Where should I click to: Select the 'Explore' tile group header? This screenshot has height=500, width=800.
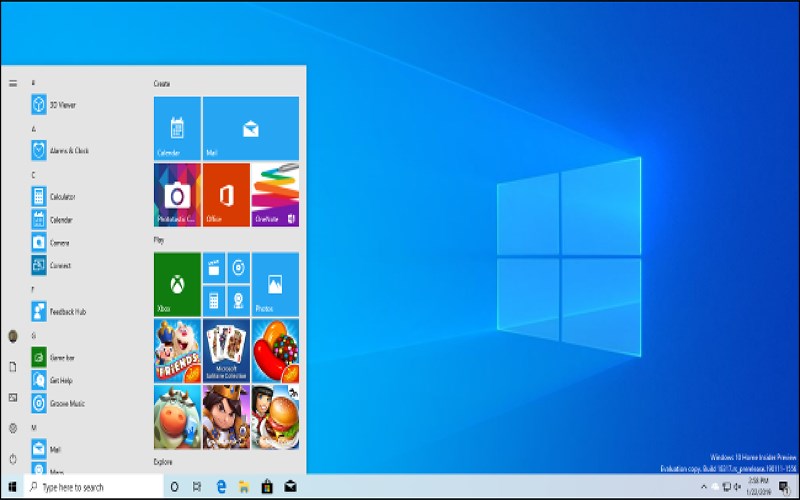coord(163,462)
